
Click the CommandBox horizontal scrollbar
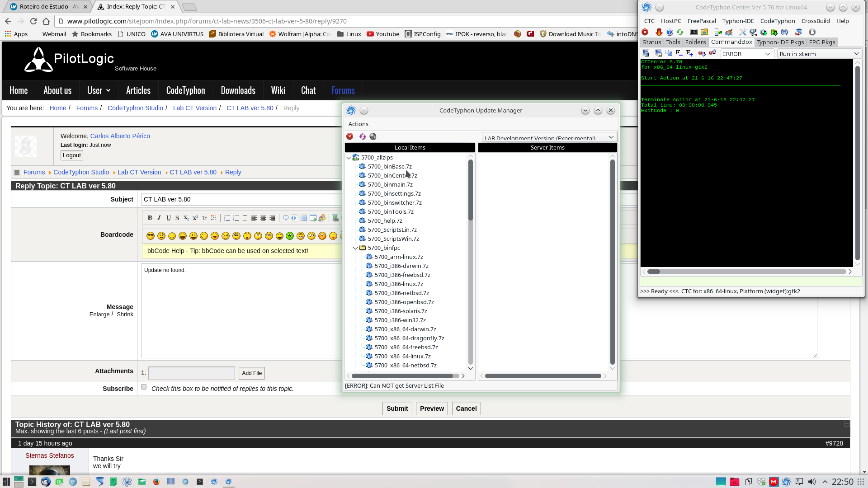[746, 272]
